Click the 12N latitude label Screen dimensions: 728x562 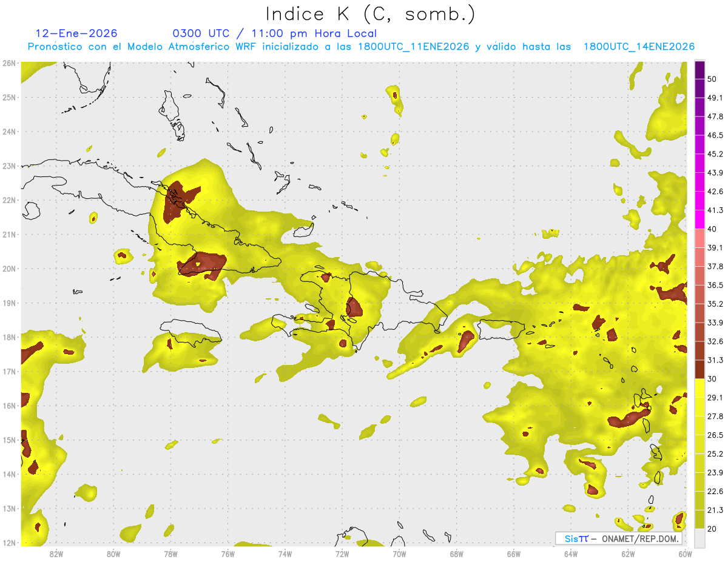pos(9,543)
